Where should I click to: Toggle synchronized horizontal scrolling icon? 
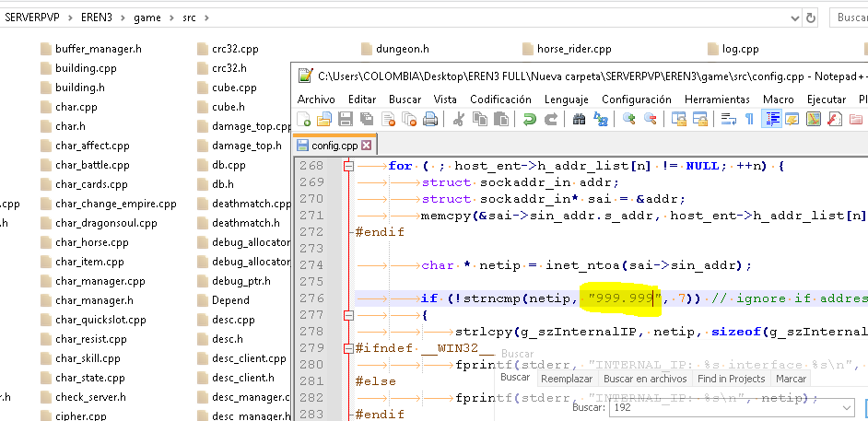pos(699,119)
